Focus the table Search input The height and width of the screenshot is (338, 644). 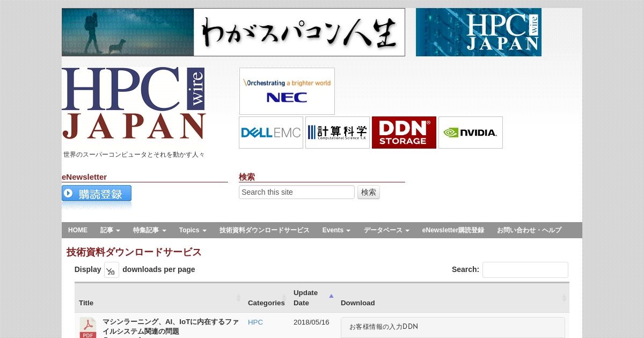(x=525, y=270)
